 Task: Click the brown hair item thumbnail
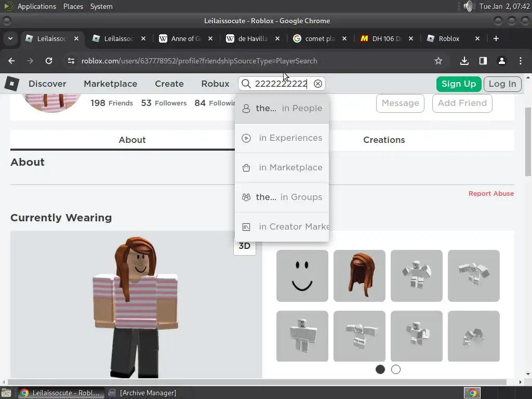360,276
